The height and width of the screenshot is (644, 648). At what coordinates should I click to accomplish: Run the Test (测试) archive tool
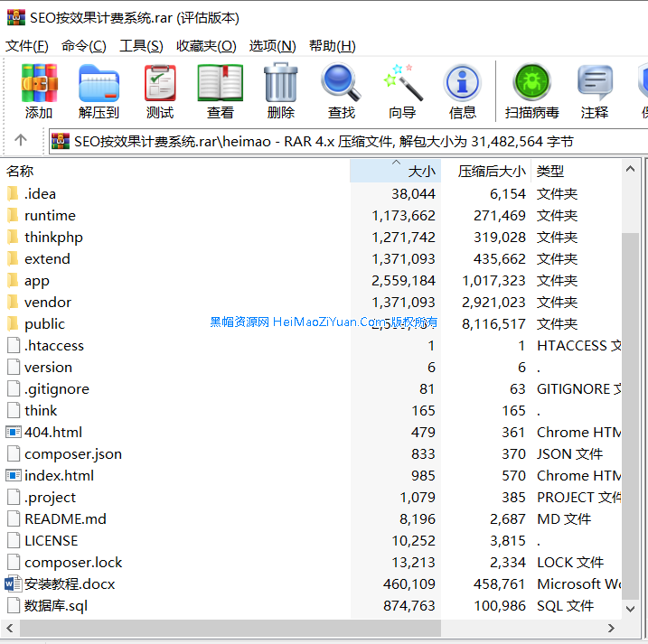click(160, 91)
